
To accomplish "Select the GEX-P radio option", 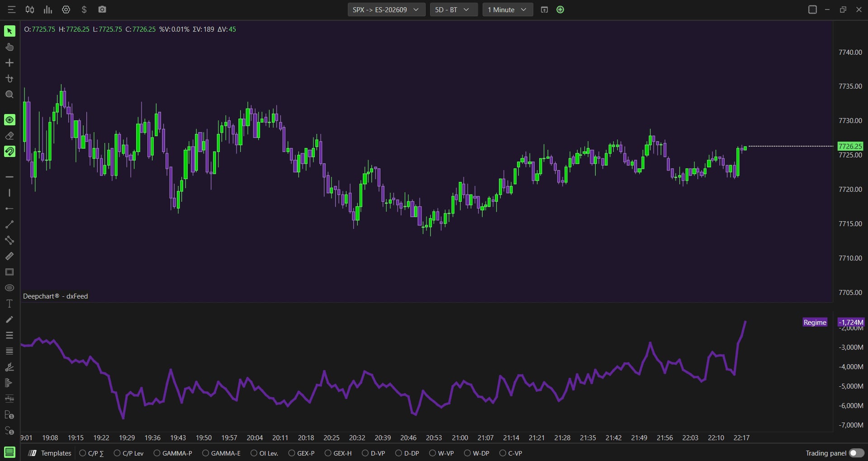I will coord(301,453).
